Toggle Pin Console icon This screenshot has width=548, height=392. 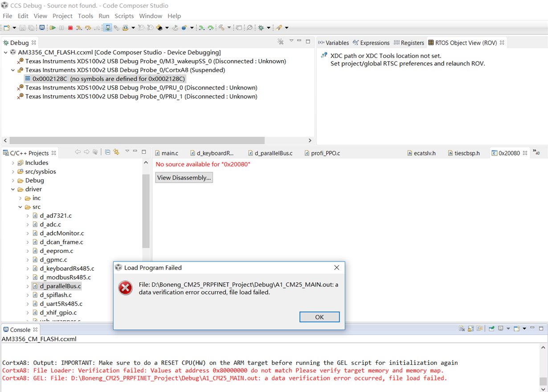coord(491,329)
